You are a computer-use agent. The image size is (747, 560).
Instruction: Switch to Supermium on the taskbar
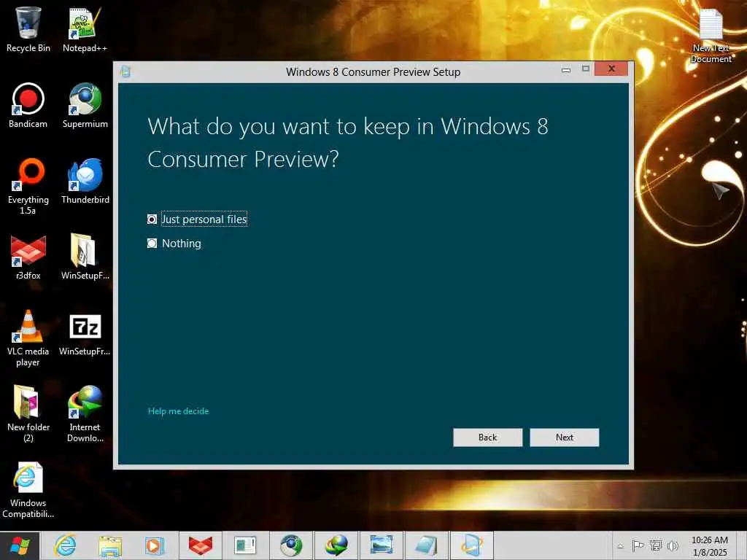(290, 545)
